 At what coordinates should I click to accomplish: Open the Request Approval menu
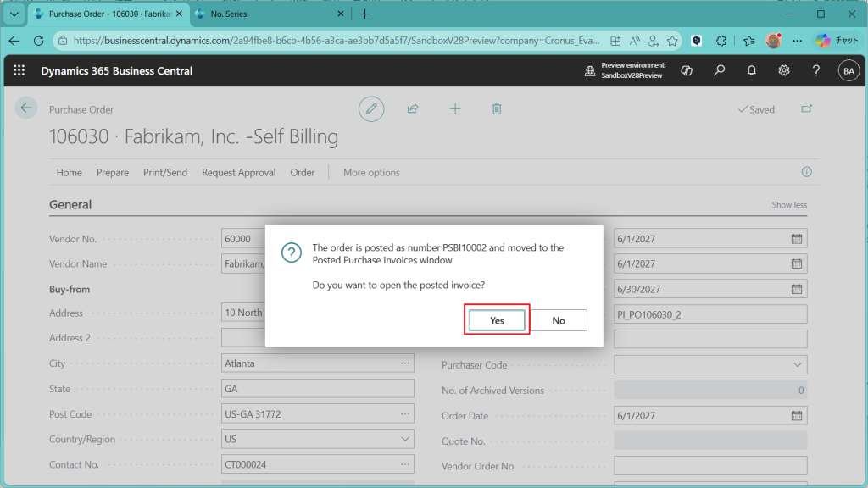point(238,172)
